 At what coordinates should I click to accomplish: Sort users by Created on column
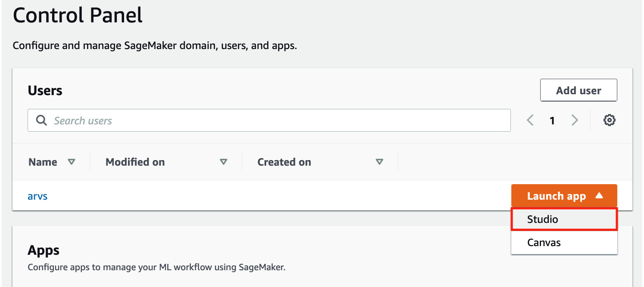379,162
